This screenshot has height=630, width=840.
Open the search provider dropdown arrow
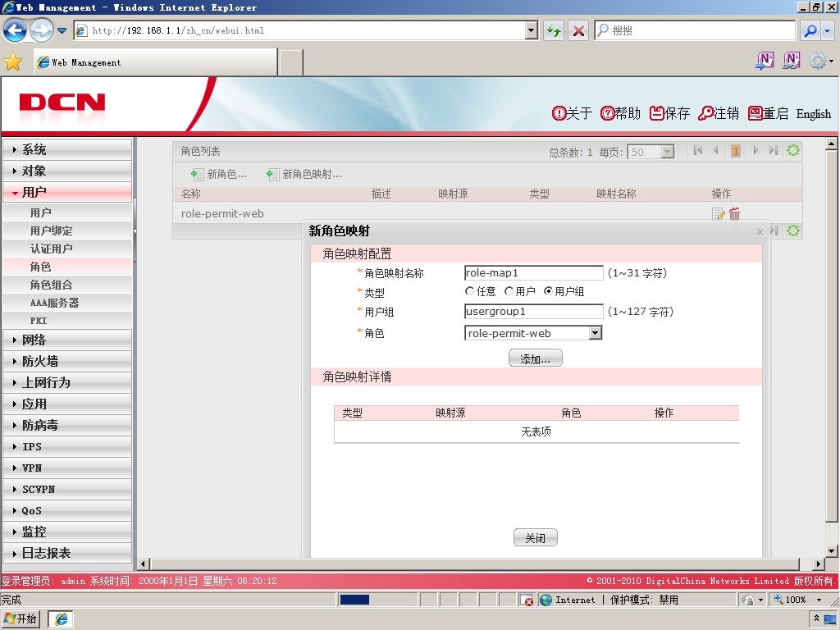[829, 30]
